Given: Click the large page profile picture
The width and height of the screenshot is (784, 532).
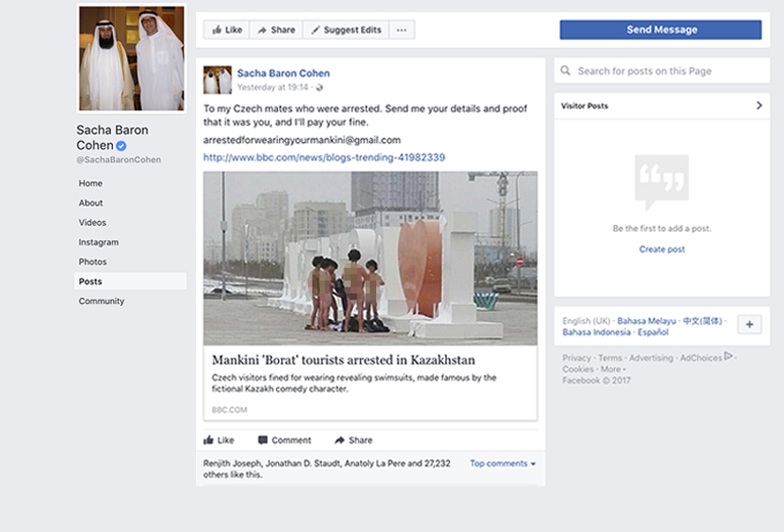Looking at the screenshot, I should (x=132, y=59).
